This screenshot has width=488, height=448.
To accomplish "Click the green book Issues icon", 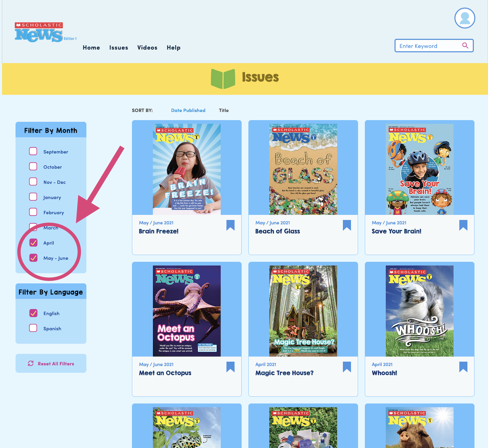I will pos(223,79).
